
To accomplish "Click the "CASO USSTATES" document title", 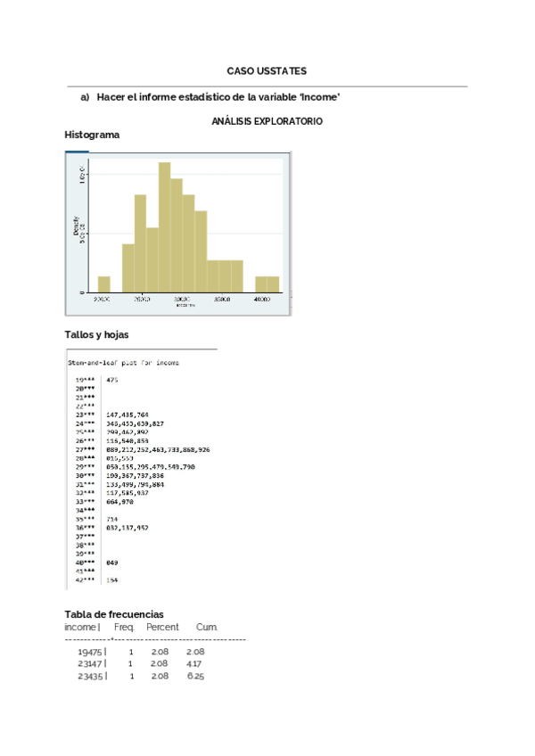I will click(x=267, y=71).
